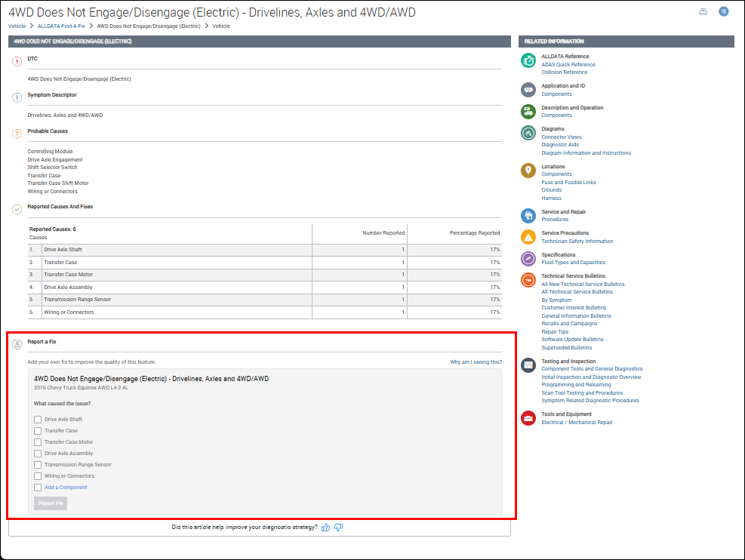
Task: Select the Locations pin icon
Action: pyautogui.click(x=528, y=171)
